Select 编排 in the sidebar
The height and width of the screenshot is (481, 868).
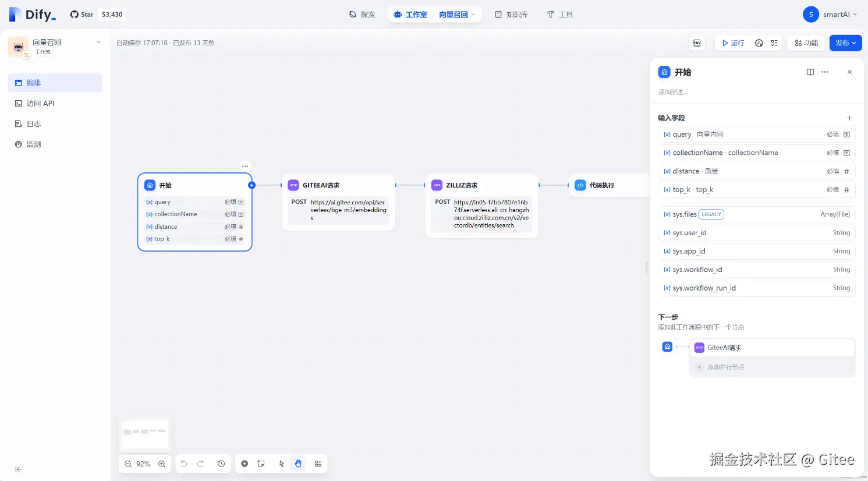55,83
